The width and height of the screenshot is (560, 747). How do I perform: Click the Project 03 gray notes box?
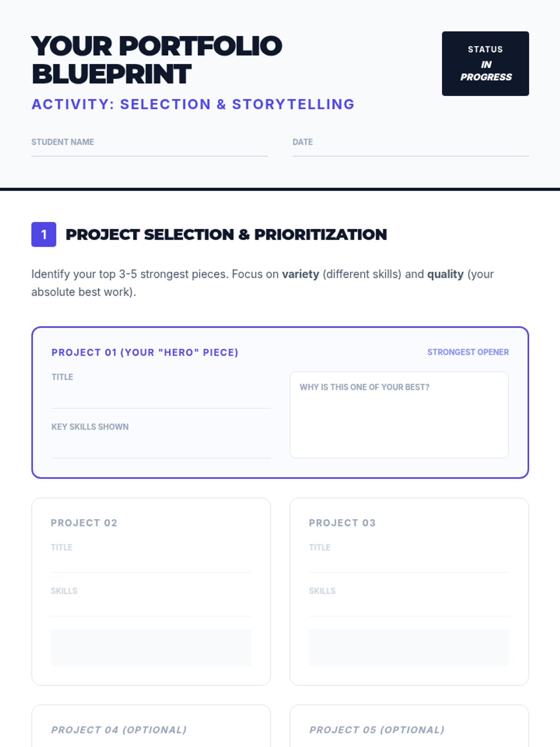click(x=409, y=647)
